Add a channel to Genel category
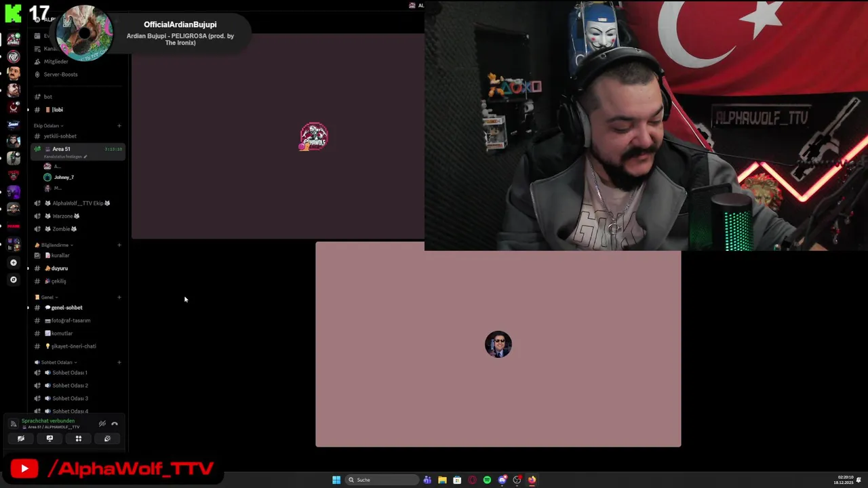Screen dimensions: 868x488 (119, 297)
